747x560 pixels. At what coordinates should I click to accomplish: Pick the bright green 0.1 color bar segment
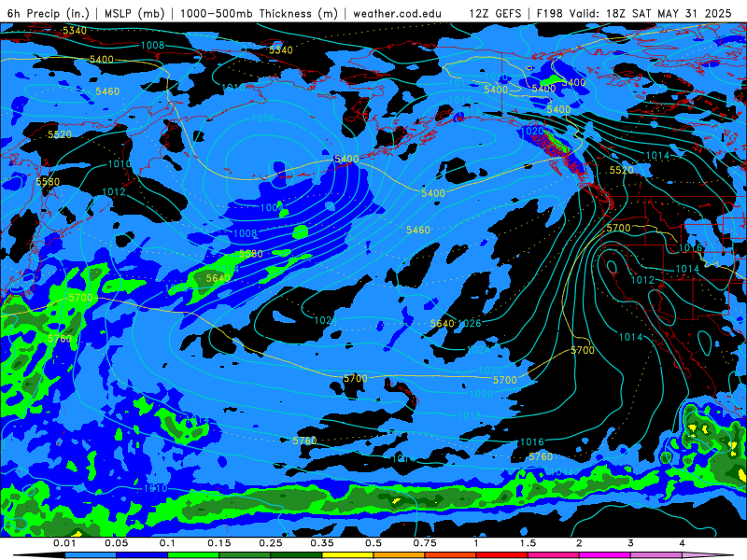point(193,555)
